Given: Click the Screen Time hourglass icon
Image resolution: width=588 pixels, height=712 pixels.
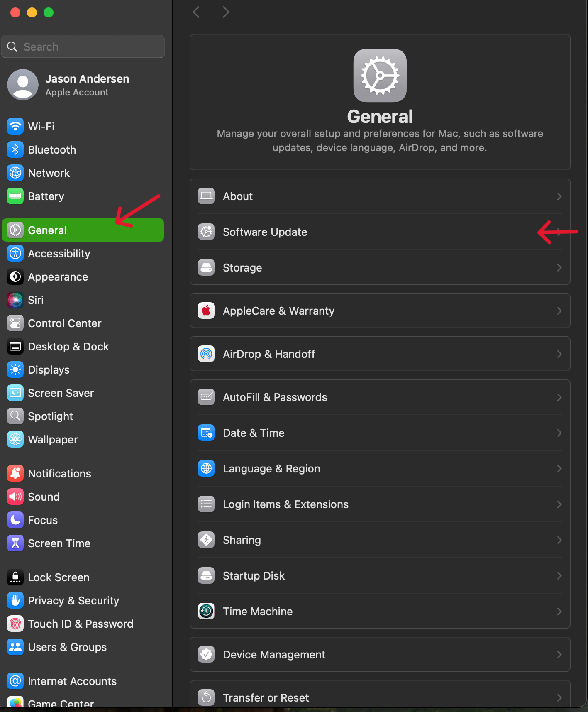Looking at the screenshot, I should (15, 543).
